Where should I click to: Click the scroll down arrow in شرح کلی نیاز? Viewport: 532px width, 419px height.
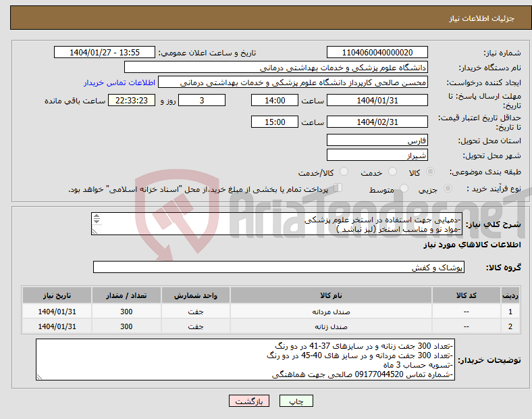pos(97,222)
